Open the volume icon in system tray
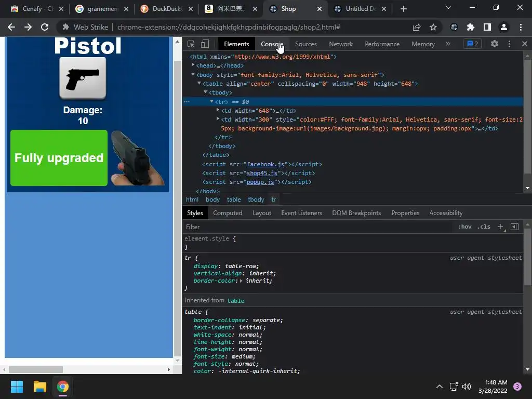 467,387
